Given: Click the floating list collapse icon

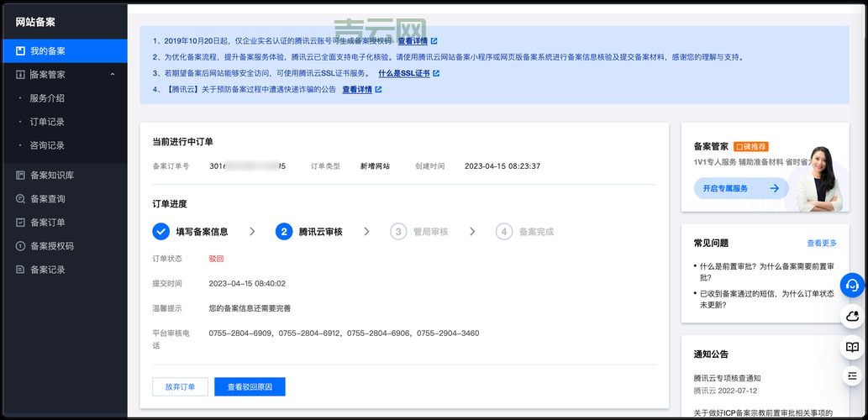Looking at the screenshot, I should coord(853,376).
